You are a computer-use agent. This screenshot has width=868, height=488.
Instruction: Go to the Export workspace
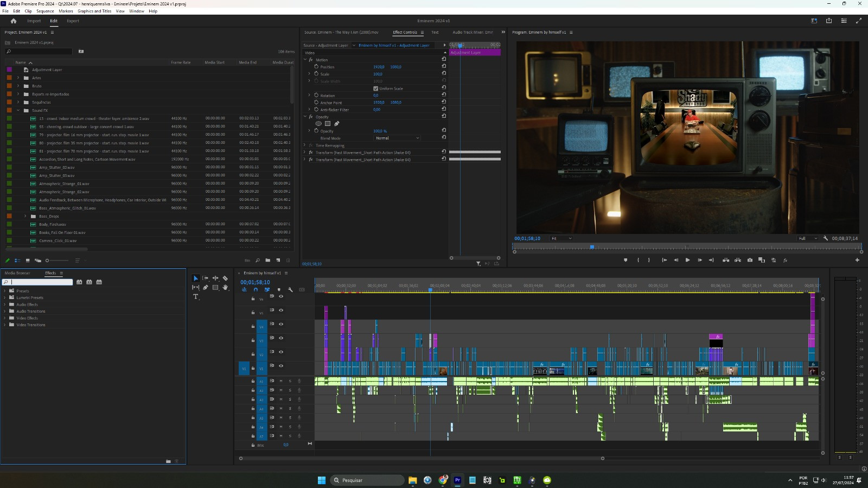click(73, 21)
